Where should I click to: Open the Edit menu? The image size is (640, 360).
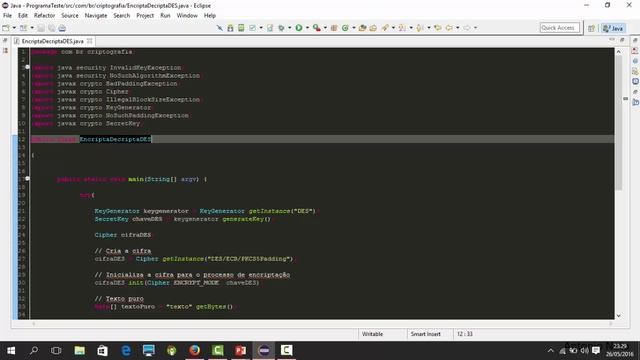tap(23, 16)
